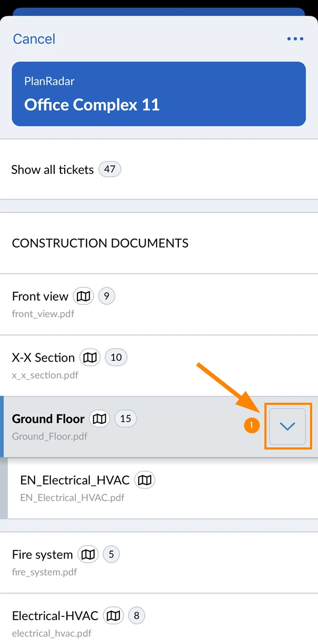This screenshot has height=644, width=318.
Task: Select the EN_Electrical_HVAC sub-layer row
Action: (162, 488)
